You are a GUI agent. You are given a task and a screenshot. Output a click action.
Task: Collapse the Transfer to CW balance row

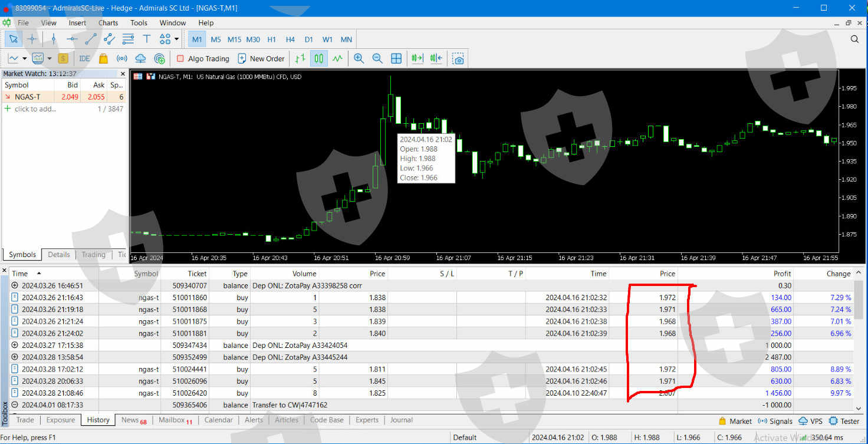pyautogui.click(x=15, y=405)
